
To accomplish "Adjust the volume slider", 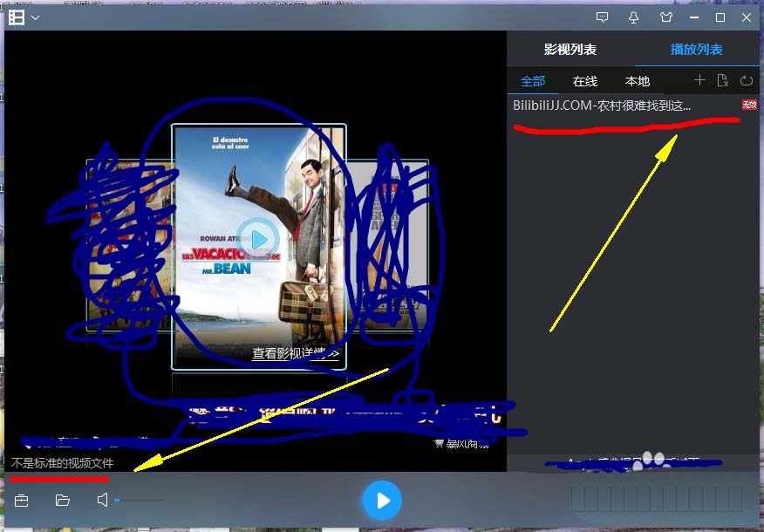I will click(139, 500).
